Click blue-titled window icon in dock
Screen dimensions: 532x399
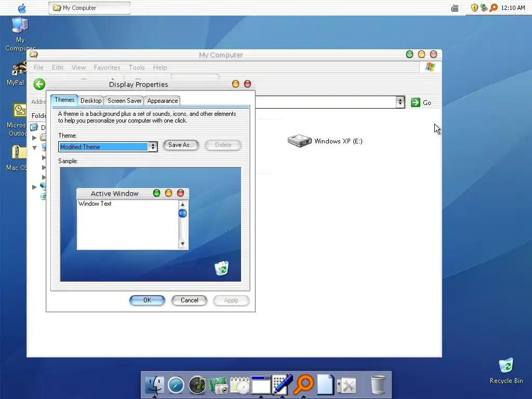point(261,385)
